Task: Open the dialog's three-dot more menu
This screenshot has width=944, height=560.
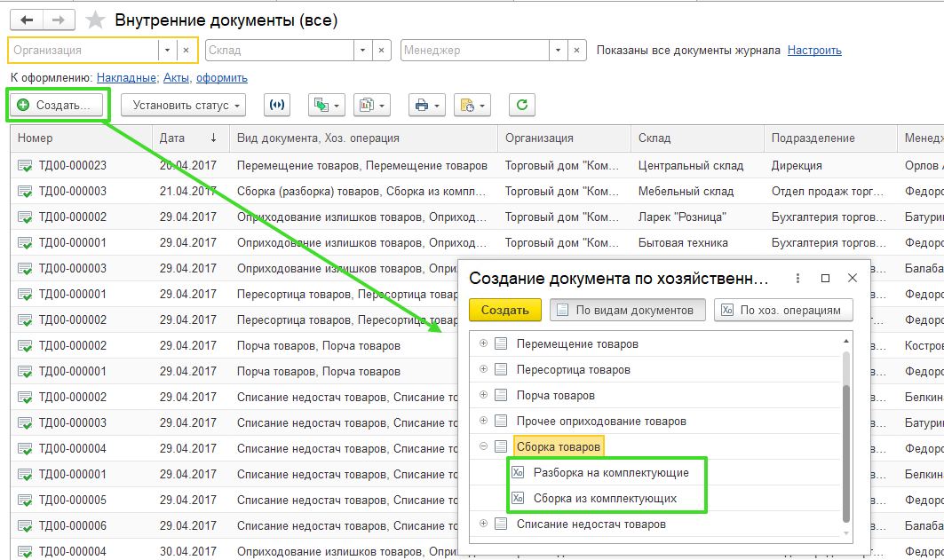Action: (797, 278)
